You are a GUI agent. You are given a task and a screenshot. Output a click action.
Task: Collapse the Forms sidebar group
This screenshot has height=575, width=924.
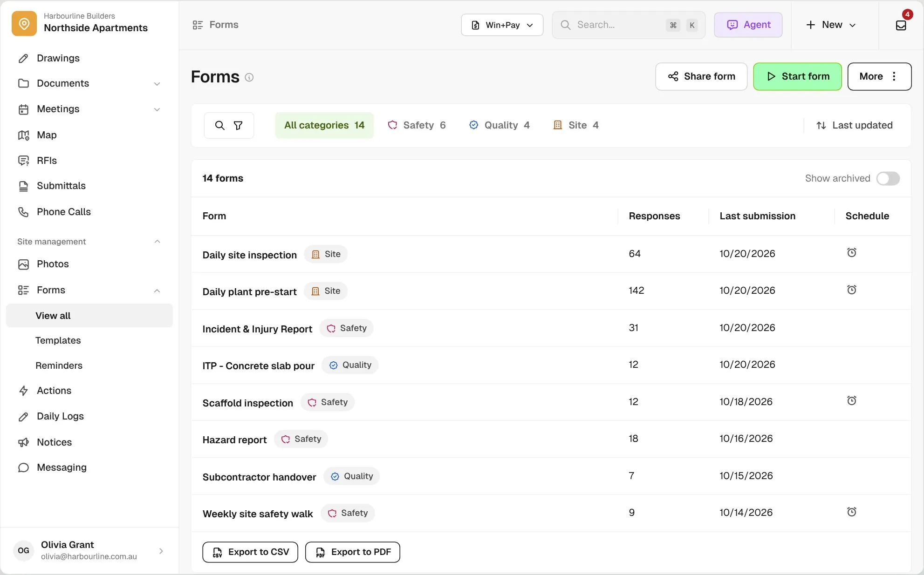point(157,291)
